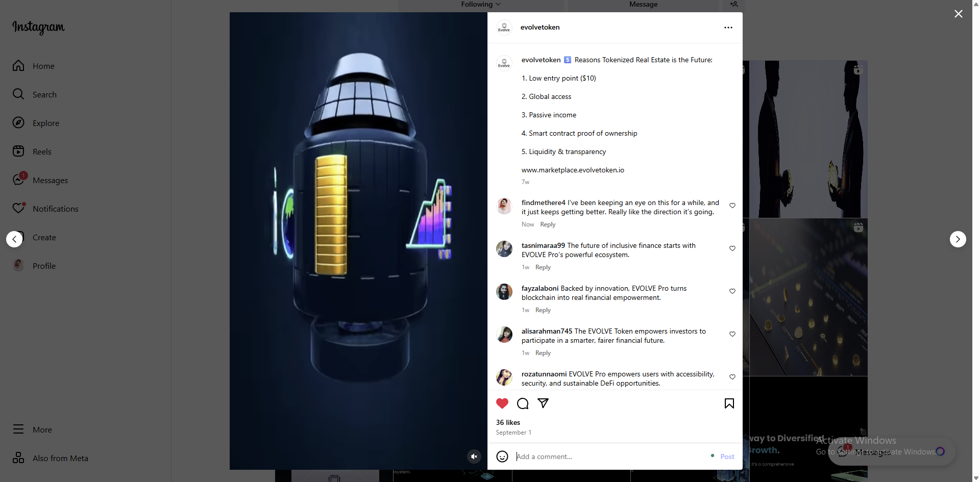Unlike the post with red heart
Screen dimensions: 980x482
[502, 403]
